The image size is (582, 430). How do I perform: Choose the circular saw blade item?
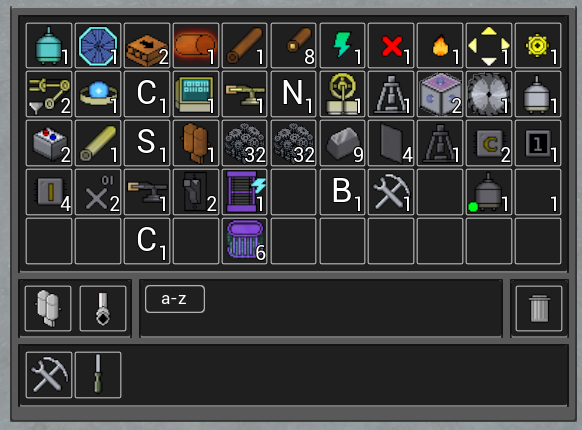[x=489, y=94]
